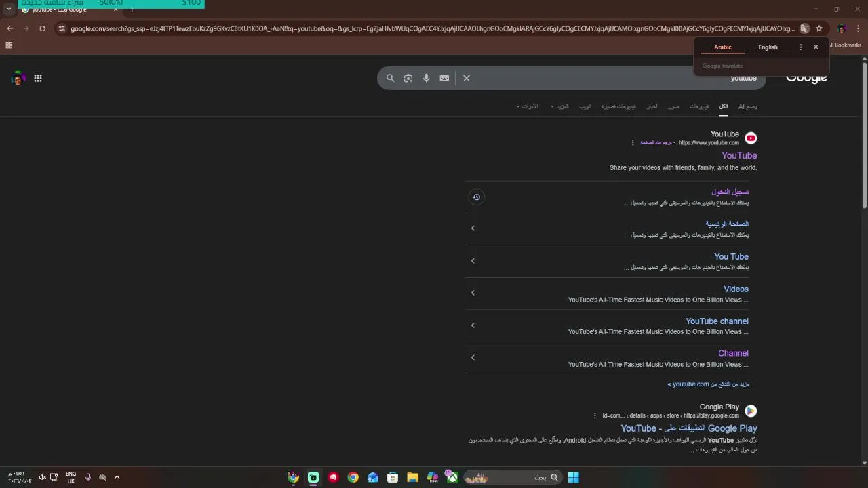Switch to أخبار (News) search tab

[x=652, y=106]
